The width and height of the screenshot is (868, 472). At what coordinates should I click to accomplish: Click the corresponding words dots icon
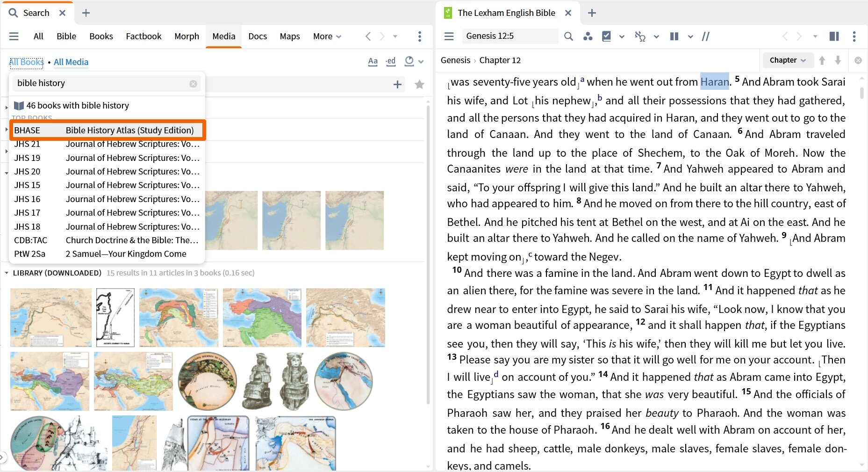tap(588, 36)
